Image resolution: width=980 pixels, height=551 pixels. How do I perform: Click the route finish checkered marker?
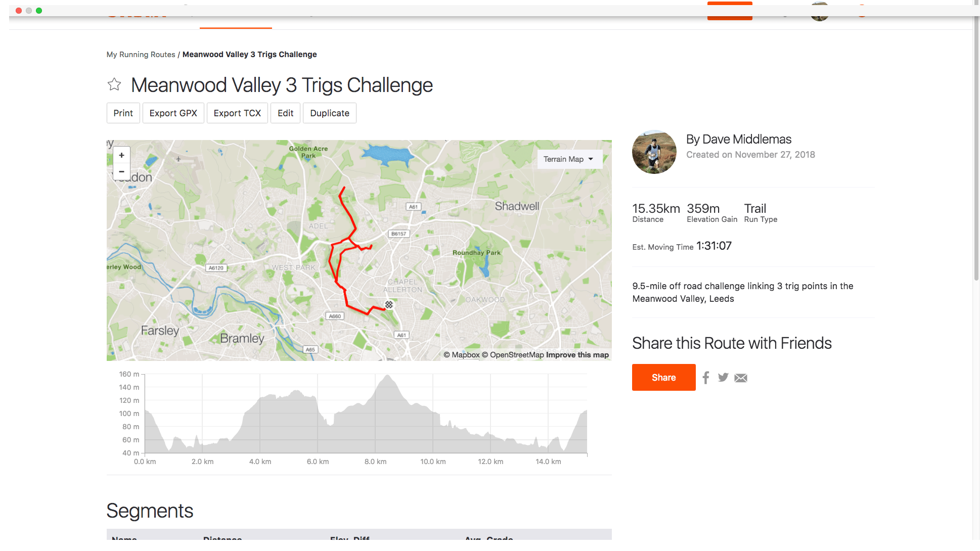coord(389,304)
